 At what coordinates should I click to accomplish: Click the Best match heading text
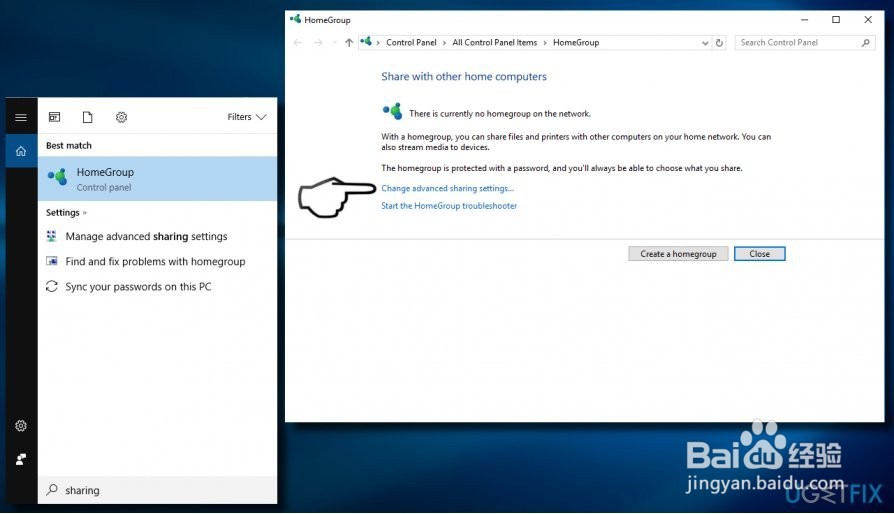tap(69, 146)
